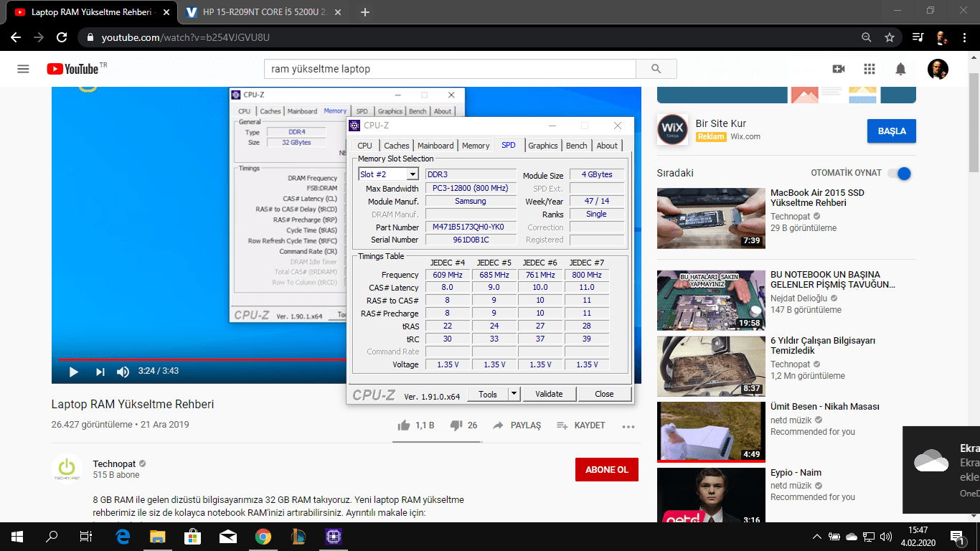
Task: Click the Tools button in CPU-Z
Action: click(x=488, y=394)
